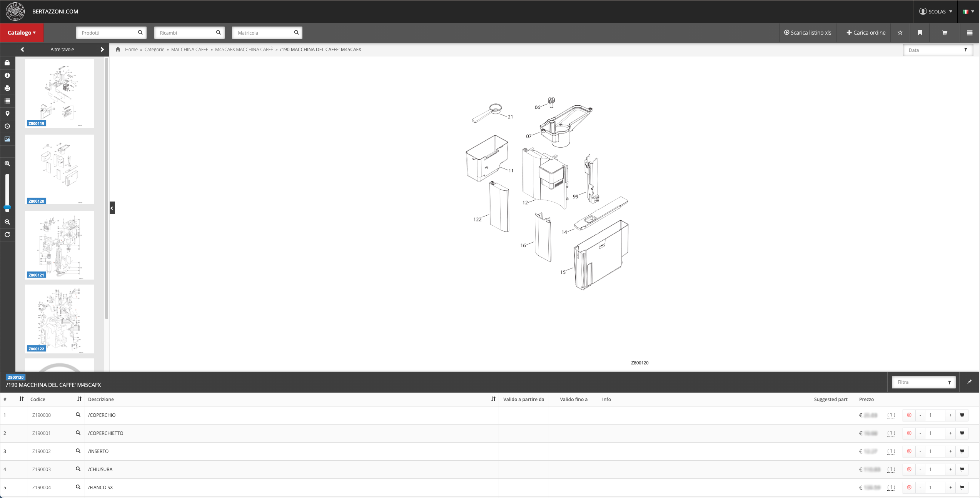980x498 pixels.
Task: Zoom out with the magnifier minus icon
Action: pos(7,222)
